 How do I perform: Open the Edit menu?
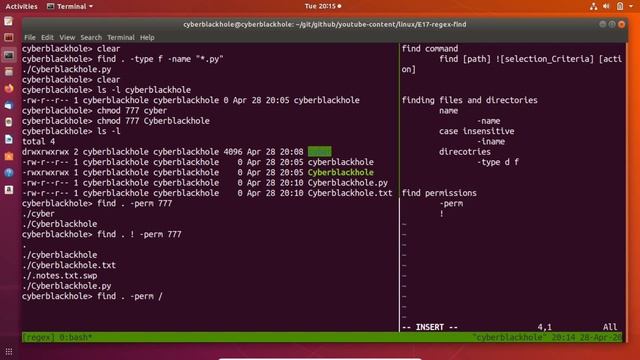[x=47, y=37]
